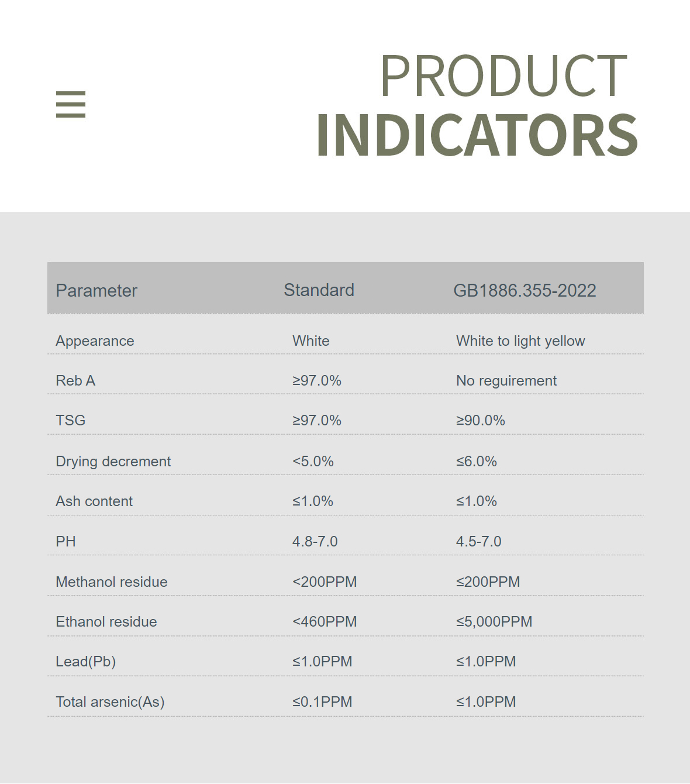Open the hamburger menu icon
690x784 pixels.
[x=71, y=104]
